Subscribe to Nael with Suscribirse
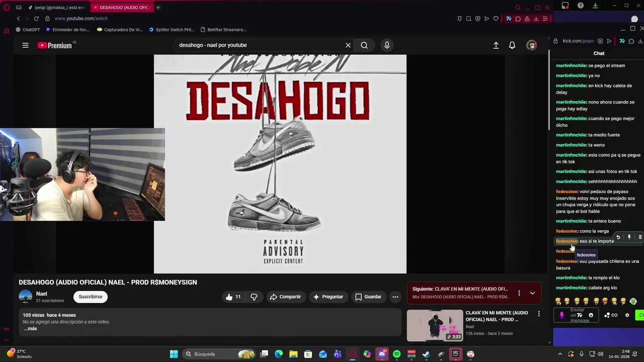644x362 pixels. click(91, 297)
